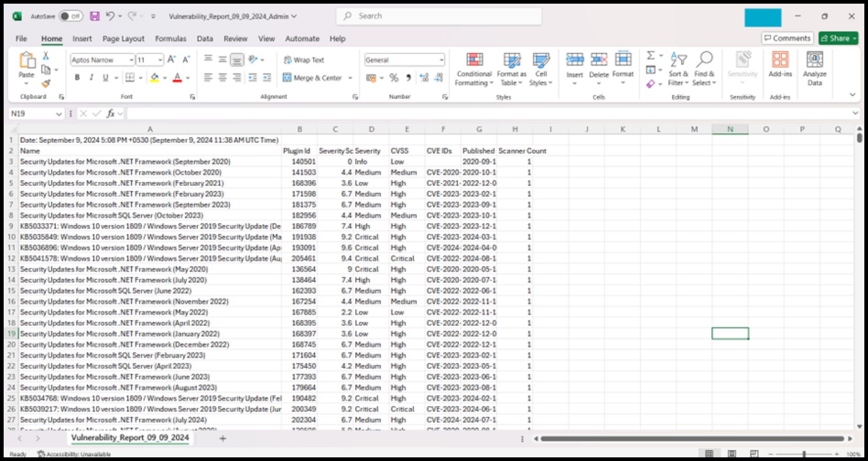Click the Format Painter brush icon

pos(46,84)
